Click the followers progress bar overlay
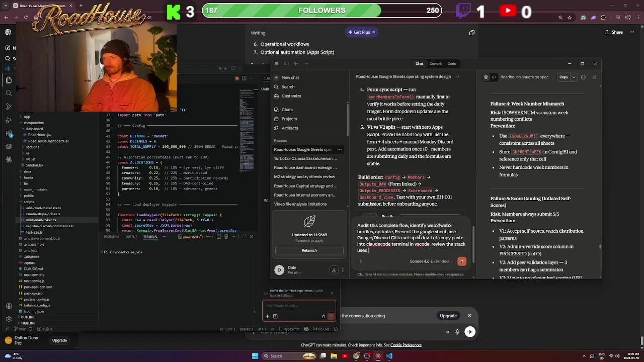Viewport: 644px width, 362px height. tap(322, 11)
